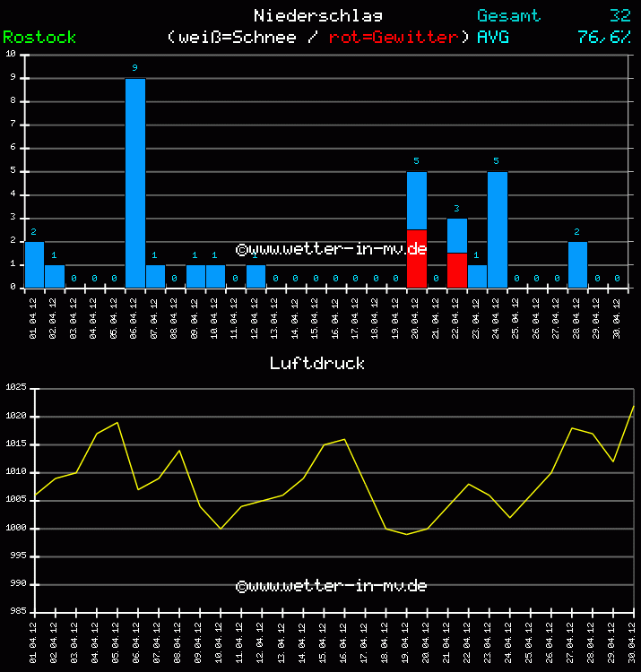Select the red 'rot=Gewitter' legend text

394,38
